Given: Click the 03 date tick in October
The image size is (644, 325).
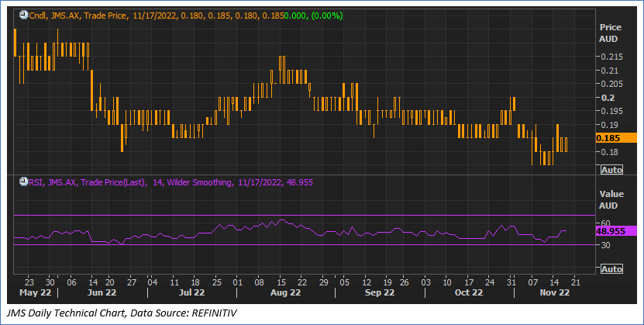Looking at the screenshot, I should [426, 282].
